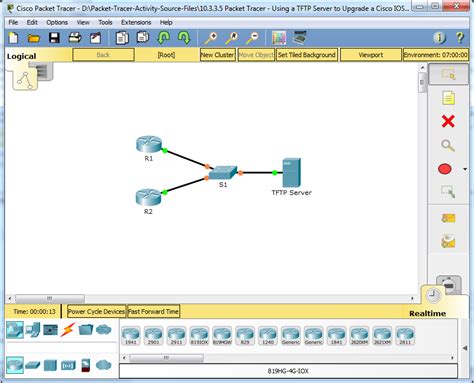Click the Undo green arrow icon

(x=163, y=38)
